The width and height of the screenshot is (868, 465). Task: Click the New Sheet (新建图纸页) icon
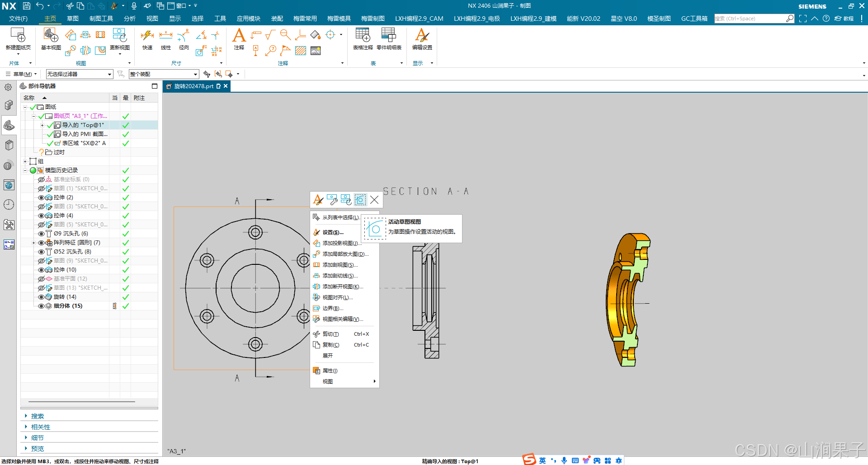click(x=18, y=35)
